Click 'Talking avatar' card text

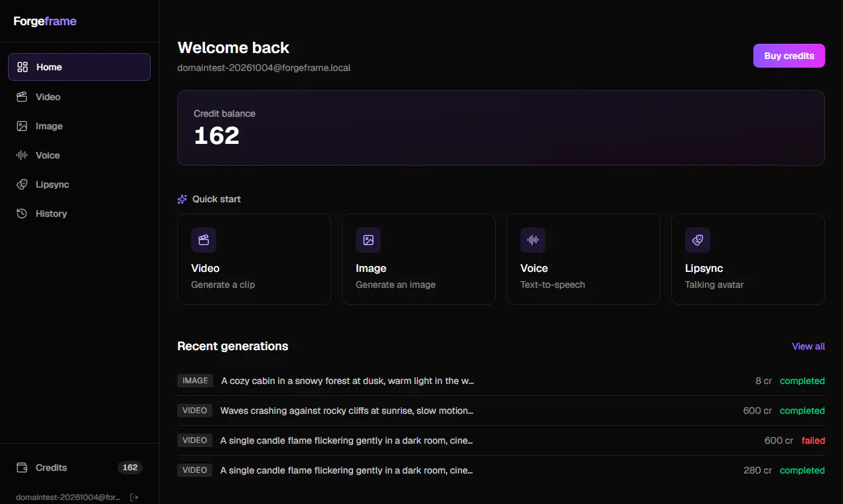(x=714, y=284)
